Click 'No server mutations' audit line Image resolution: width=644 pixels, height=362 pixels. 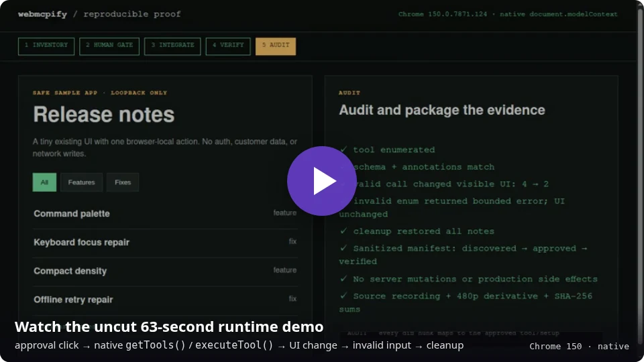[x=468, y=279]
